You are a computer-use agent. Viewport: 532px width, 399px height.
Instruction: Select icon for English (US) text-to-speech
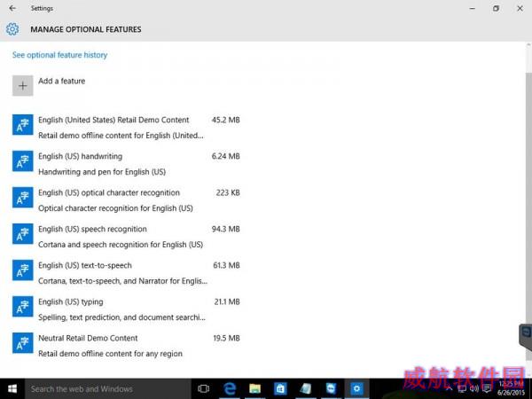point(23,270)
